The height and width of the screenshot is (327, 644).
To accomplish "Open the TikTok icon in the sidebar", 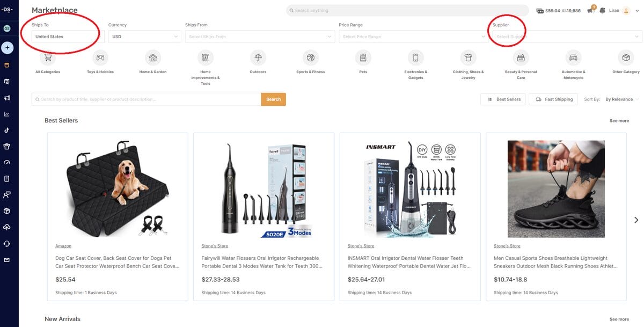I will (7, 130).
